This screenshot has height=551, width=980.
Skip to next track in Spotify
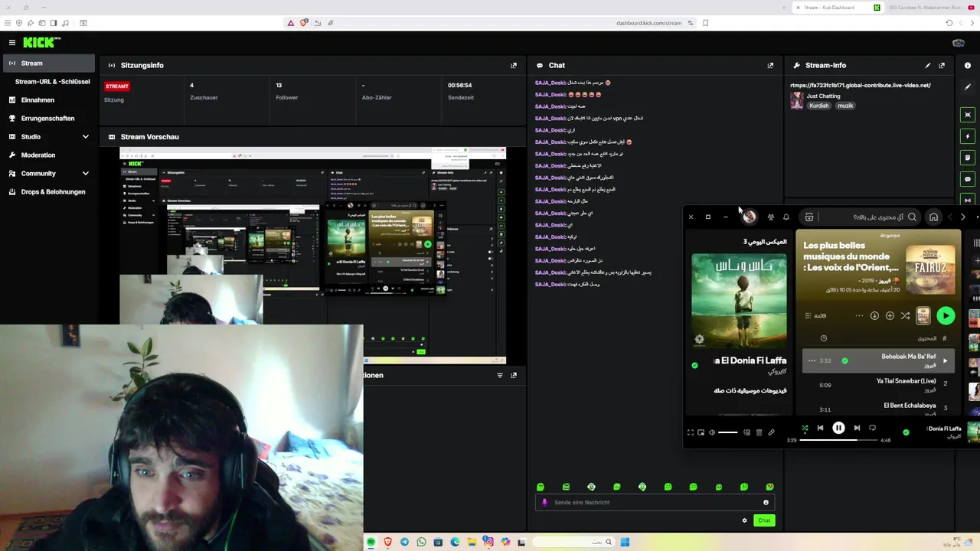(857, 429)
